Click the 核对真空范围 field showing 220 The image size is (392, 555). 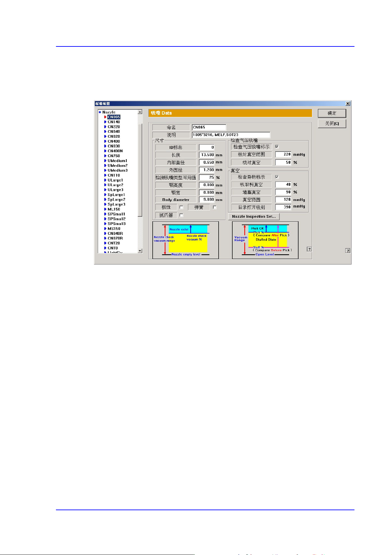coord(283,154)
